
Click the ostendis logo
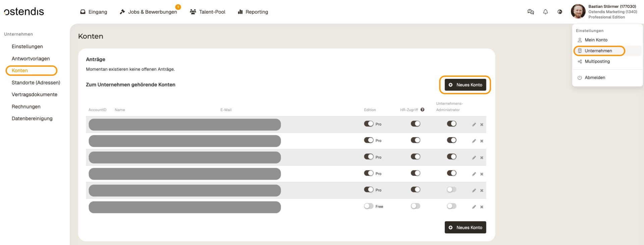(24, 12)
